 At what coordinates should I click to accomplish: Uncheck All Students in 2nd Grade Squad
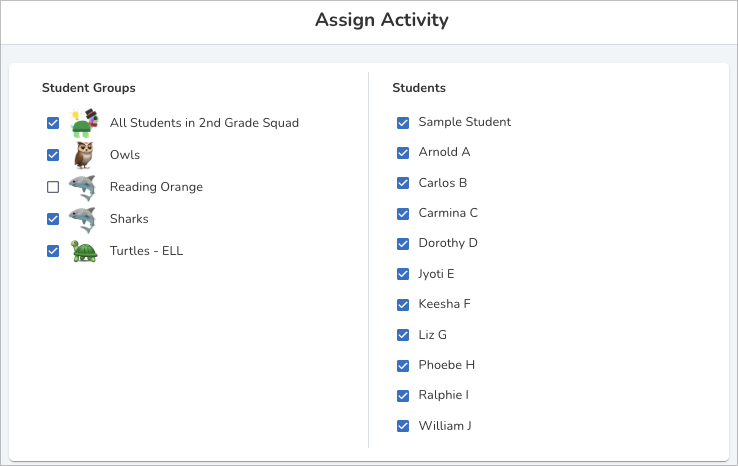tap(53, 123)
